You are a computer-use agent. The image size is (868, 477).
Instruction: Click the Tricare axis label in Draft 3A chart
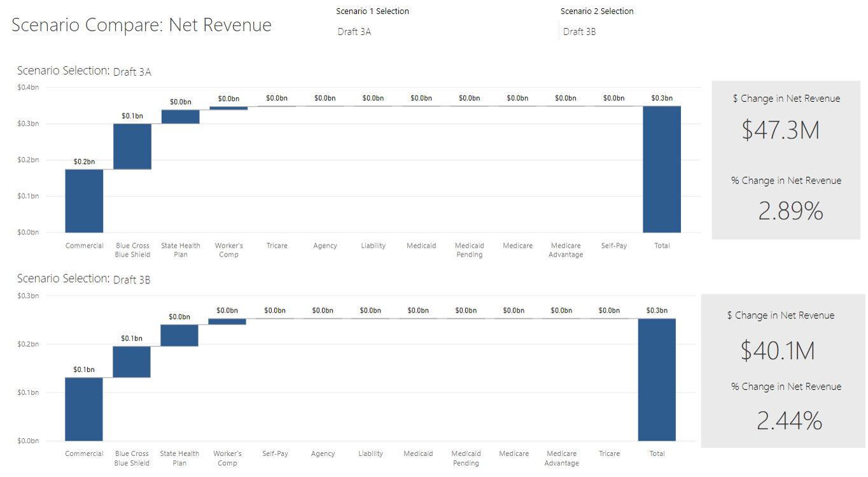point(277,246)
